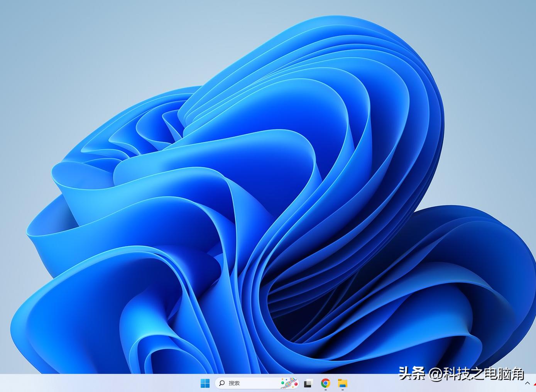Click the running indicator under Chrome icon

(325, 390)
